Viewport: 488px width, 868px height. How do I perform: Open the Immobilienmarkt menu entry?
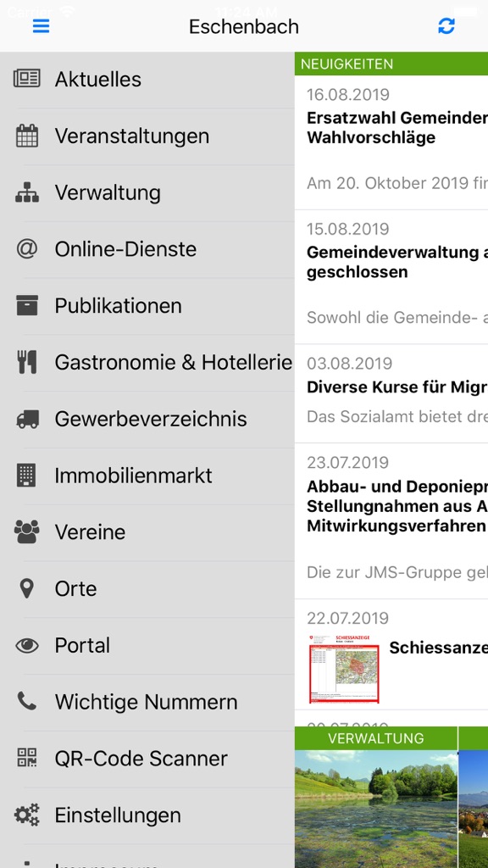(147, 476)
